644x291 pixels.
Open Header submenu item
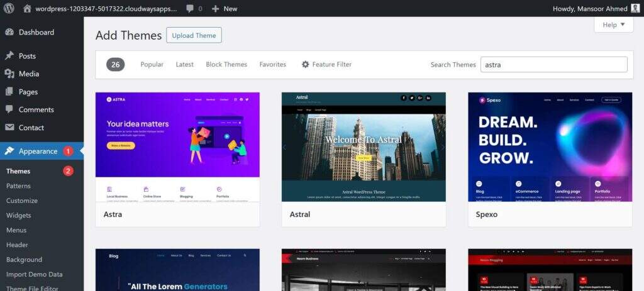(x=17, y=245)
